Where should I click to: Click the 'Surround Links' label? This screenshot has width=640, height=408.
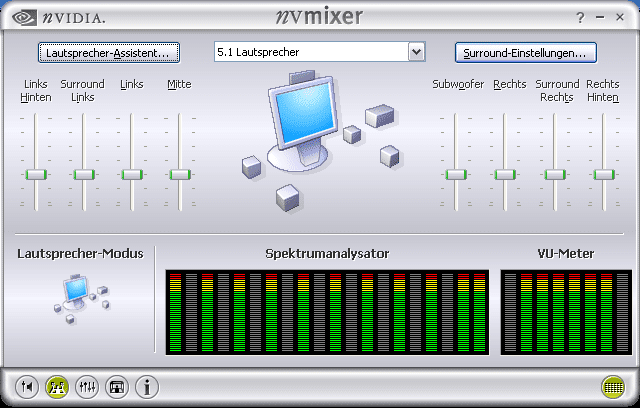tap(82, 91)
